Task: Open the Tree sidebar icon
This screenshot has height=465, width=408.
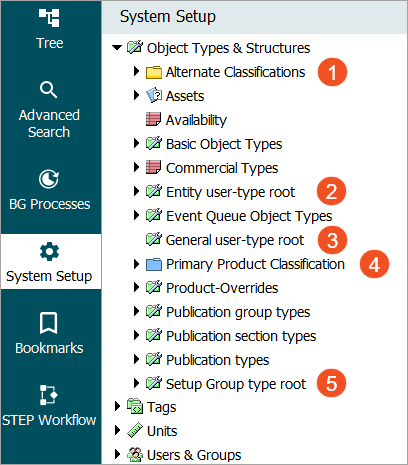Action: tap(49, 18)
